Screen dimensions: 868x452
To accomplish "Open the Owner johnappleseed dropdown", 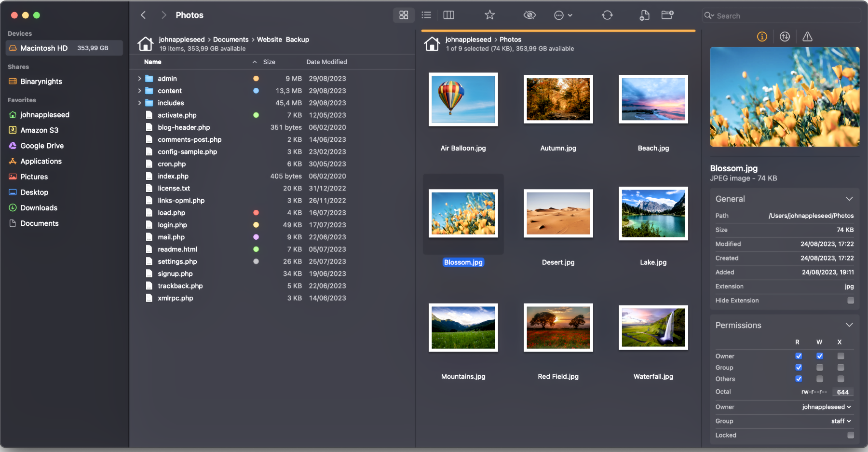I will pos(827,407).
